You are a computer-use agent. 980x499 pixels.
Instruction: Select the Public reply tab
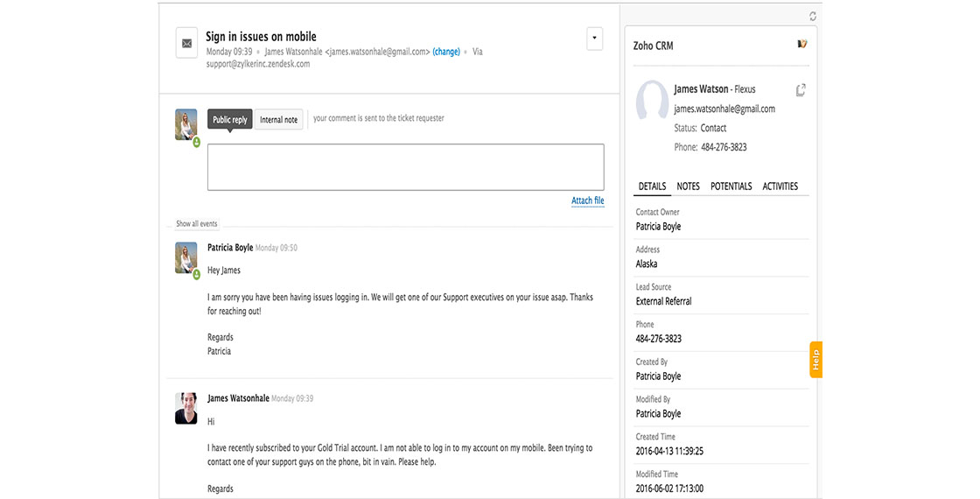pyautogui.click(x=230, y=119)
